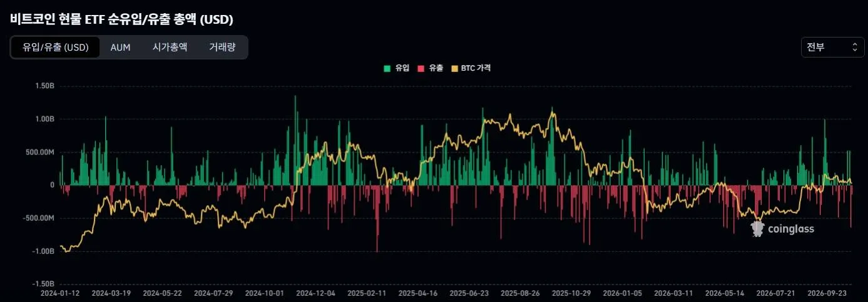Click the zero baseline y-axis label
Screen dimensions: 868x302
click(53, 185)
